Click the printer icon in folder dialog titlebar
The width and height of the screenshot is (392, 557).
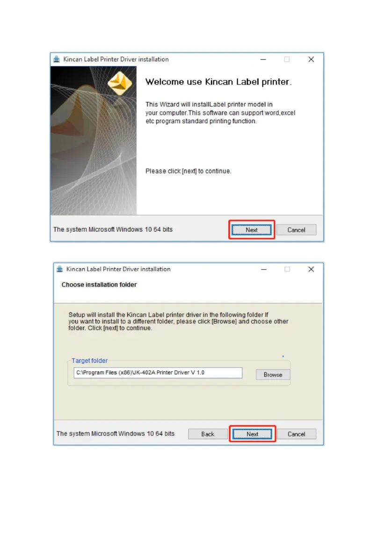click(60, 269)
